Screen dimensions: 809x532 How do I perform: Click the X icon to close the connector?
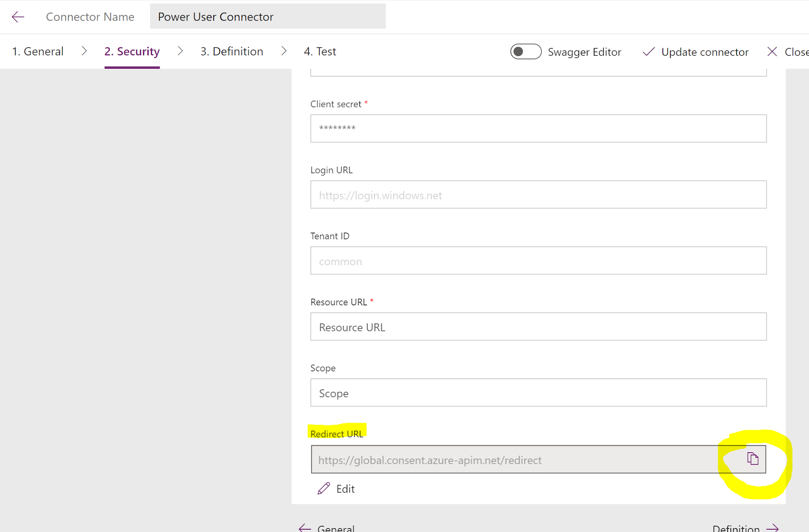[772, 52]
